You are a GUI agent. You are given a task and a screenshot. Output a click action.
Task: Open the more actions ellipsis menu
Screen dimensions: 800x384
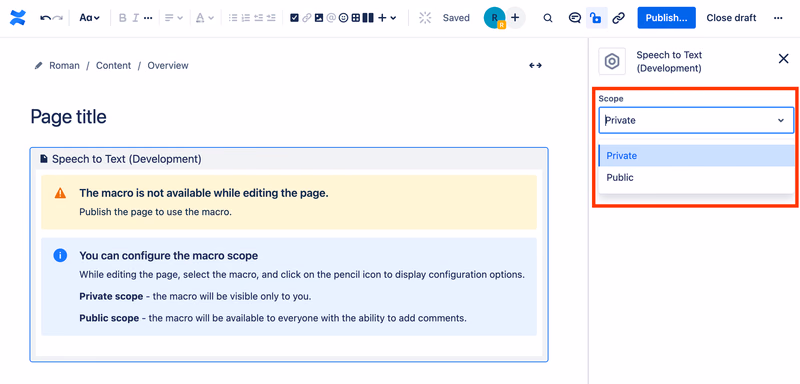[778, 18]
